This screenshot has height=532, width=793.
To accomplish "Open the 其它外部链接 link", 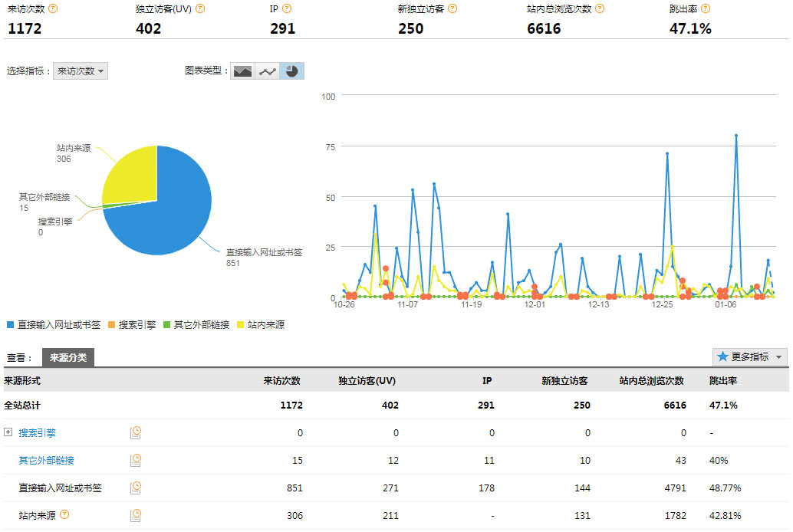I will 47,461.
